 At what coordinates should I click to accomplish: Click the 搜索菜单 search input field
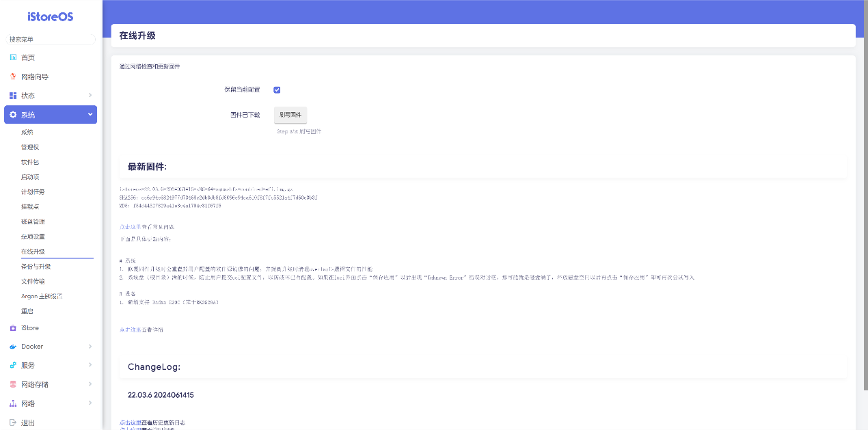pyautogui.click(x=51, y=40)
